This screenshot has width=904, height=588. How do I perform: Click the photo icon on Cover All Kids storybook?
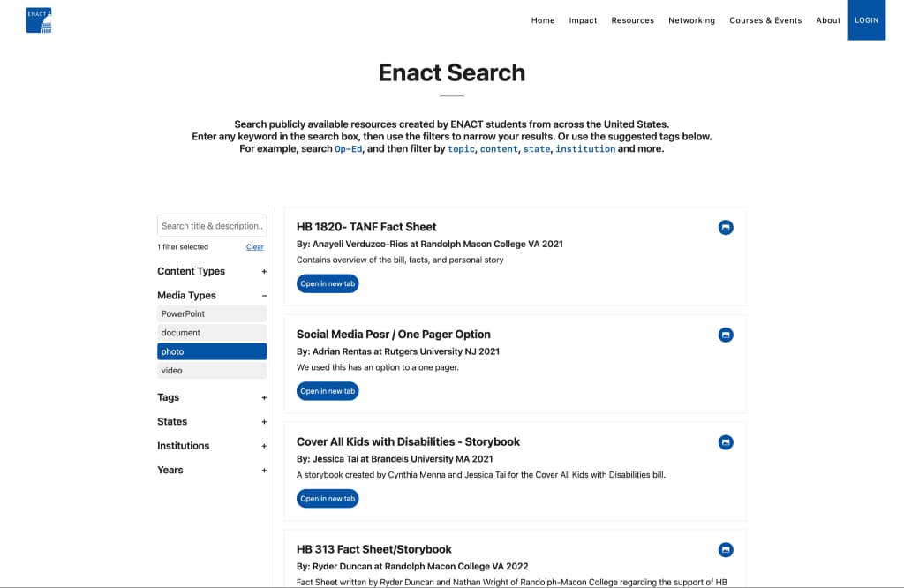tap(726, 442)
